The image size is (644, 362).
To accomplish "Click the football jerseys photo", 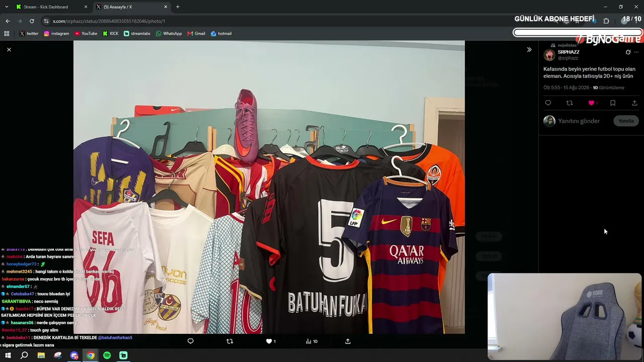I will (269, 187).
